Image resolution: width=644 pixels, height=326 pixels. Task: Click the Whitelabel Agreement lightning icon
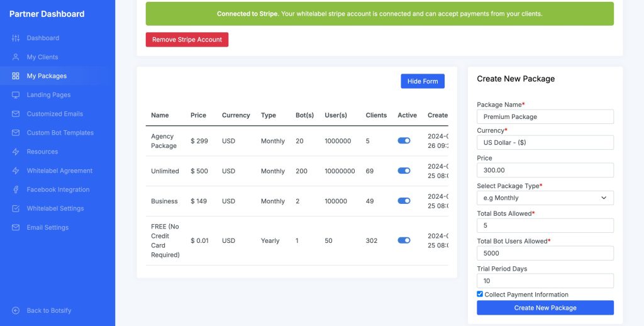point(16,171)
